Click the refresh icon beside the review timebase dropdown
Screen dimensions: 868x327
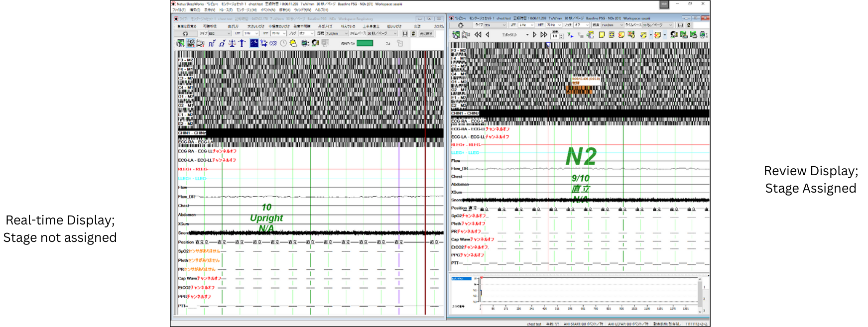tap(689, 25)
